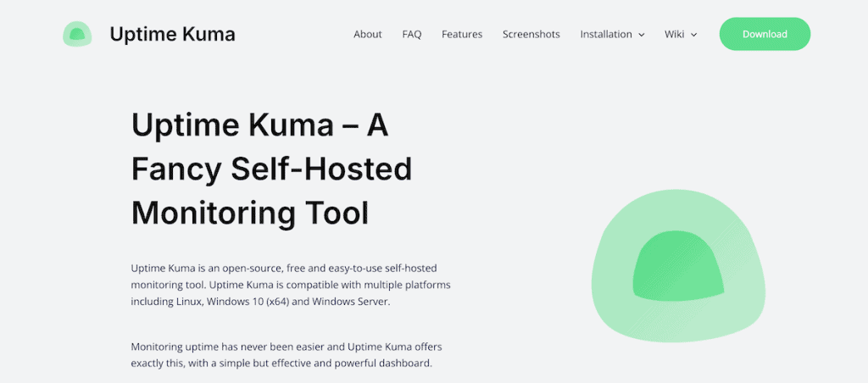View the Screenshots page
868x383 pixels.
(x=531, y=34)
